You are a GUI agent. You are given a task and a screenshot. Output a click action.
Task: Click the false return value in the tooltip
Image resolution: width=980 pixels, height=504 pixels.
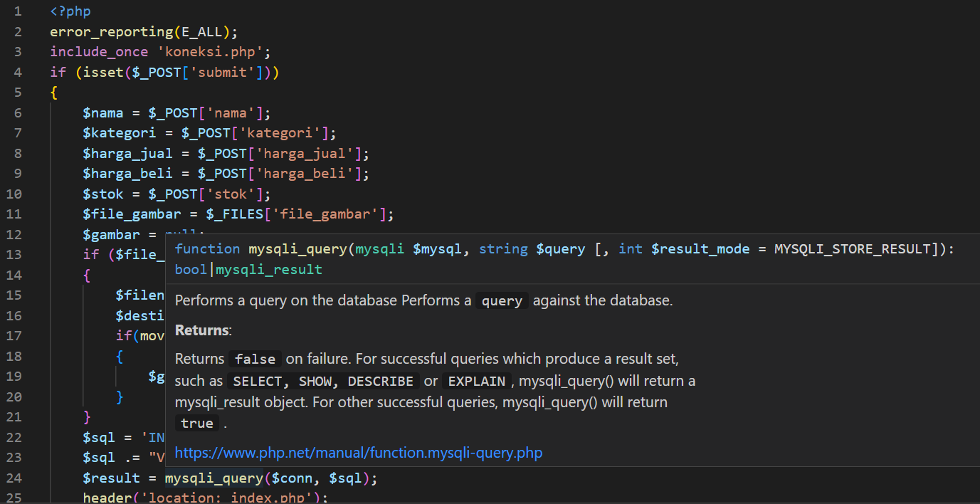click(x=254, y=359)
